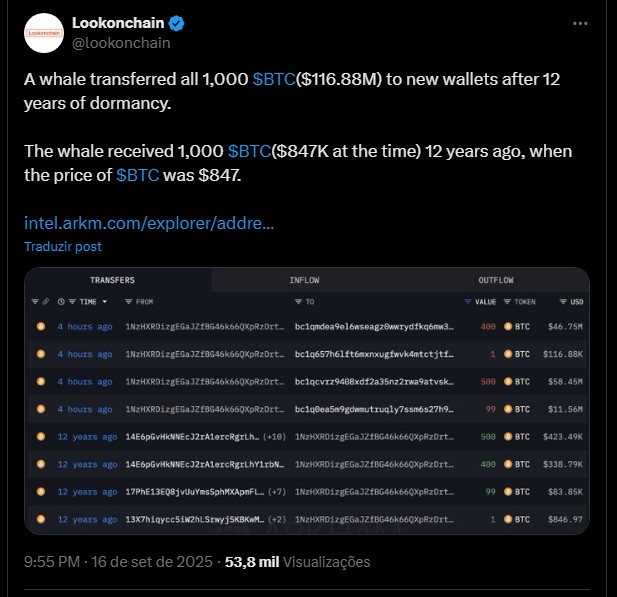Click the link chain icon in table header

pyautogui.click(x=46, y=302)
